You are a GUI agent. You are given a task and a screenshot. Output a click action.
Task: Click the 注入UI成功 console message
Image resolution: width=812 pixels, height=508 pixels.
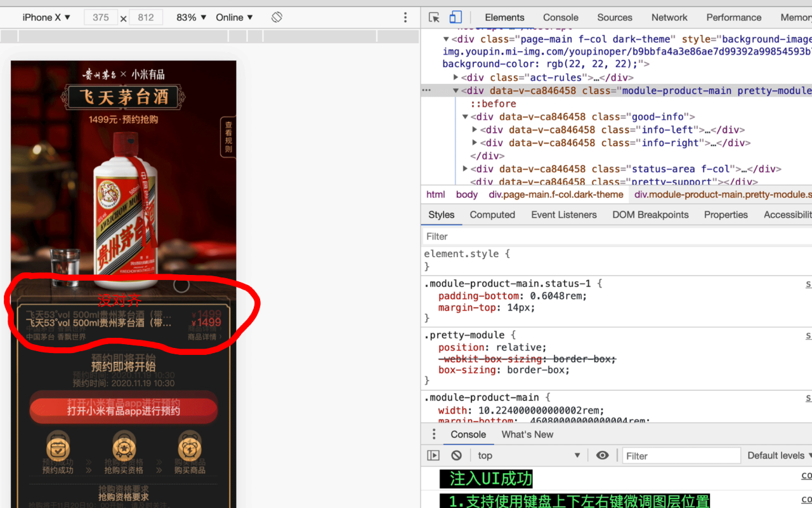coord(487,478)
